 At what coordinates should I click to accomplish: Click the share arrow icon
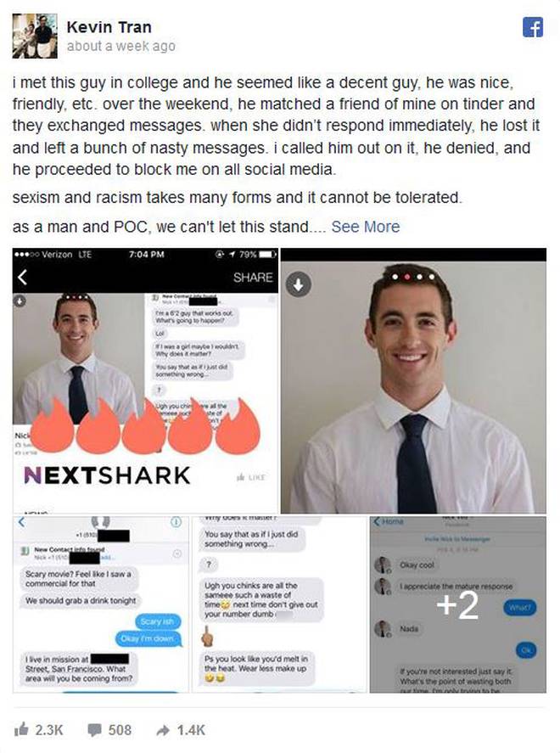click(163, 730)
